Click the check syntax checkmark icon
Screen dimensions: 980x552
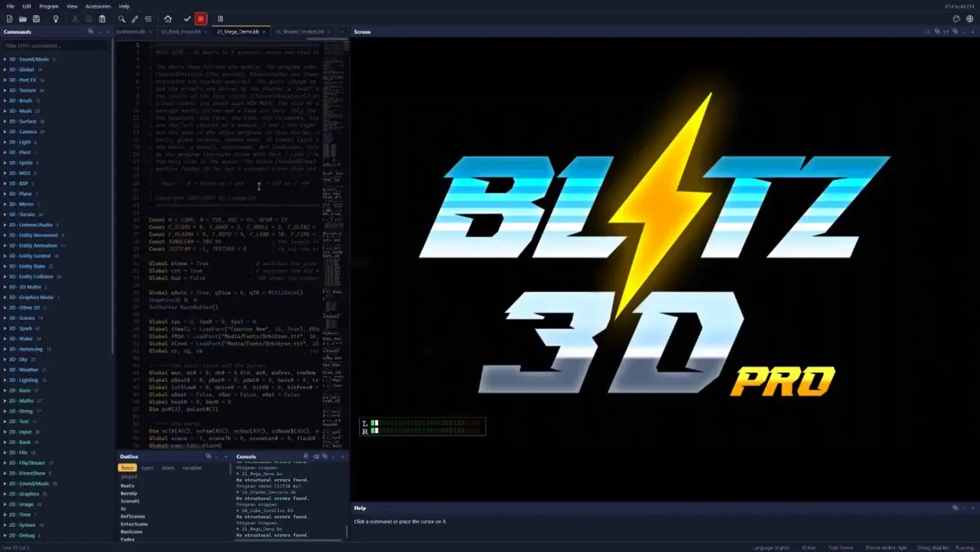(187, 19)
